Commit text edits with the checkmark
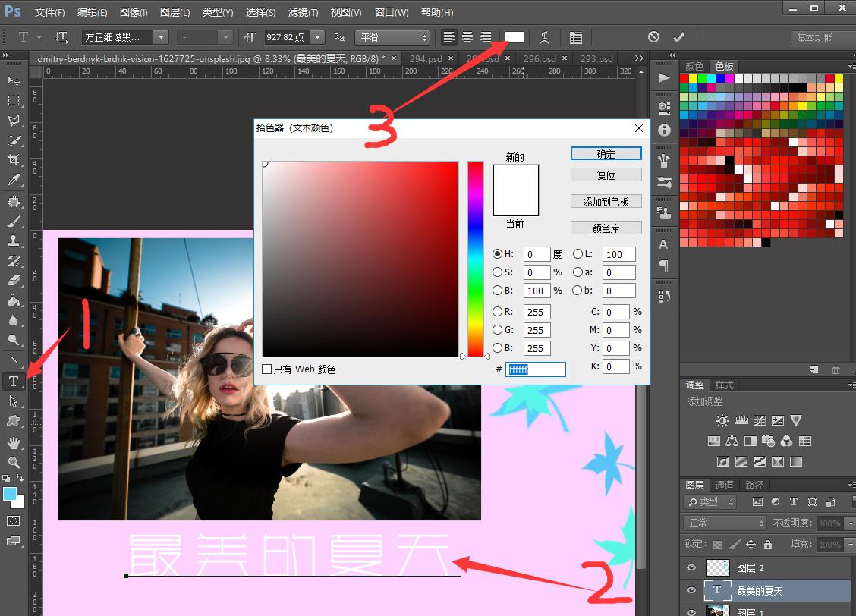856x616 pixels. click(x=678, y=37)
